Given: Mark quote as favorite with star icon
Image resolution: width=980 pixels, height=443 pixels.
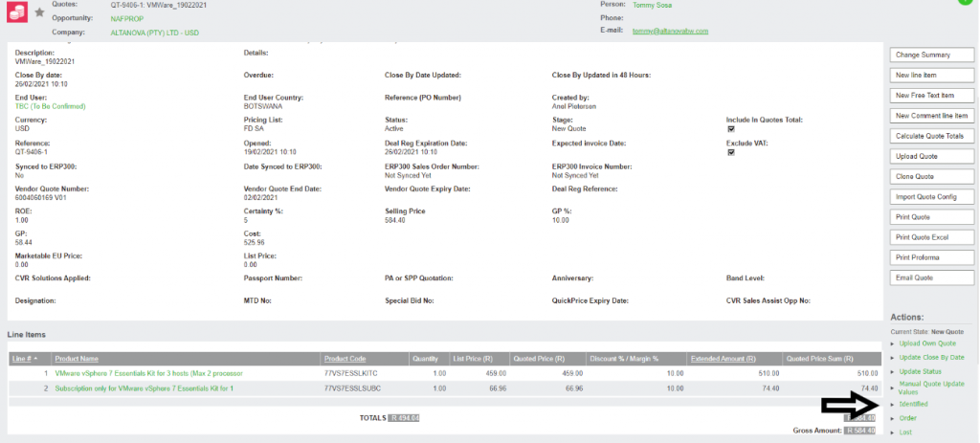Looking at the screenshot, I should click(x=39, y=12).
